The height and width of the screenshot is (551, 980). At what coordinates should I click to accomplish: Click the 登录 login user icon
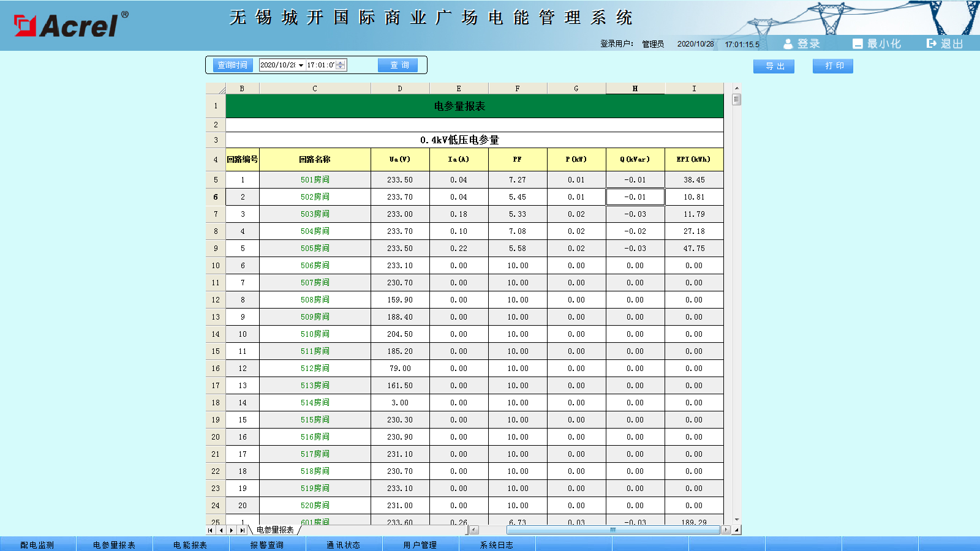tap(788, 44)
